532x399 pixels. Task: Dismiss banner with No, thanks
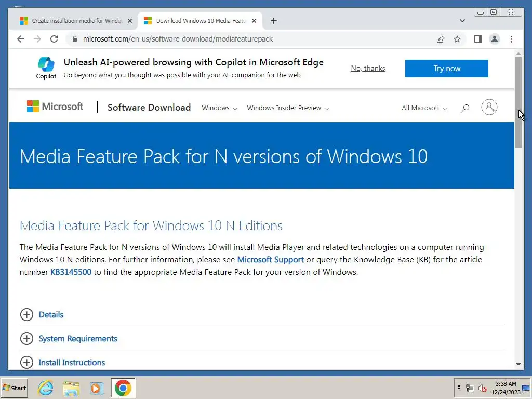[368, 68]
